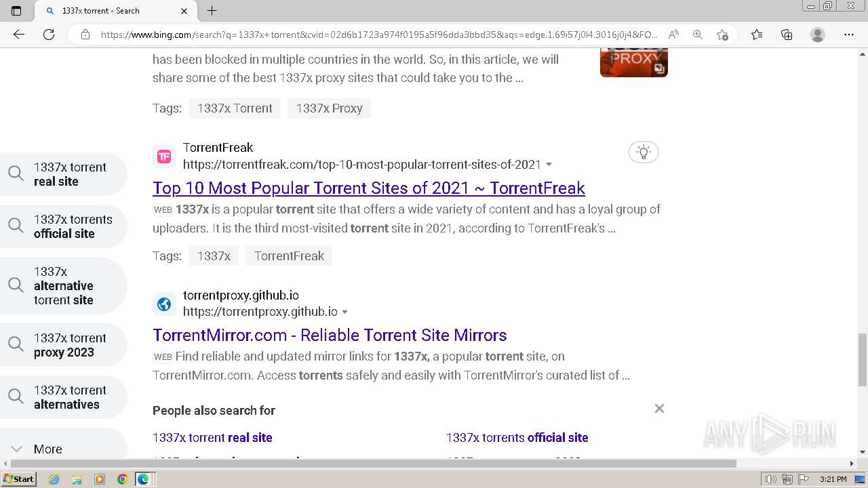Viewport: 868px width, 488px height.
Task: Close the 1337x torrent Search tab
Action: [184, 11]
